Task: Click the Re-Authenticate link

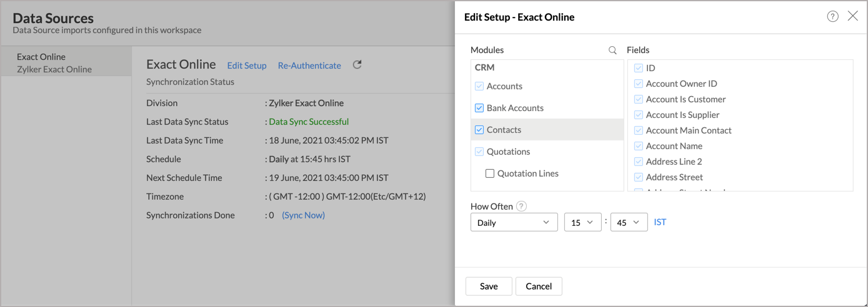Action: [309, 66]
